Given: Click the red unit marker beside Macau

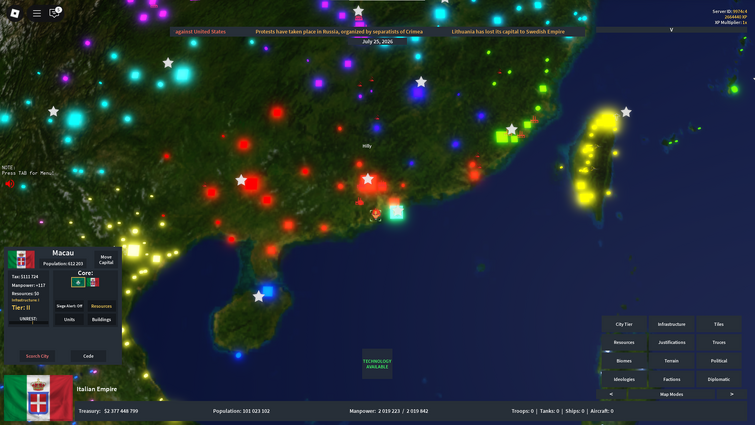Looking at the screenshot, I should 376,214.
